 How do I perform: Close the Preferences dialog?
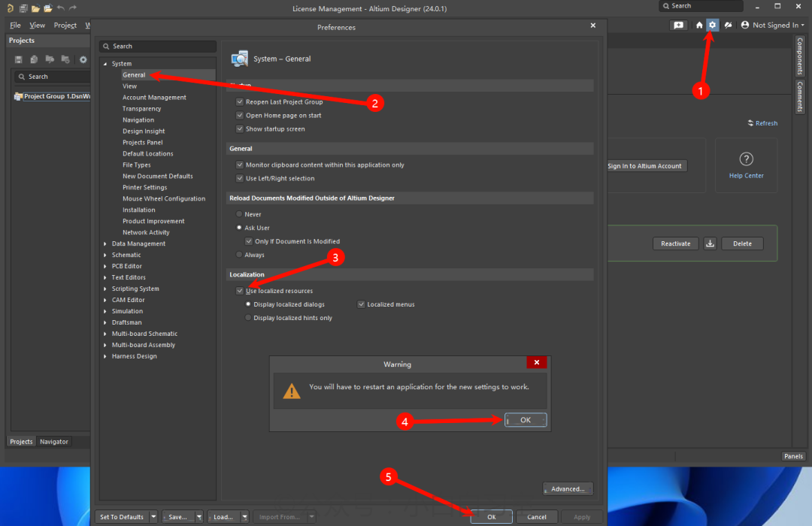click(x=593, y=26)
